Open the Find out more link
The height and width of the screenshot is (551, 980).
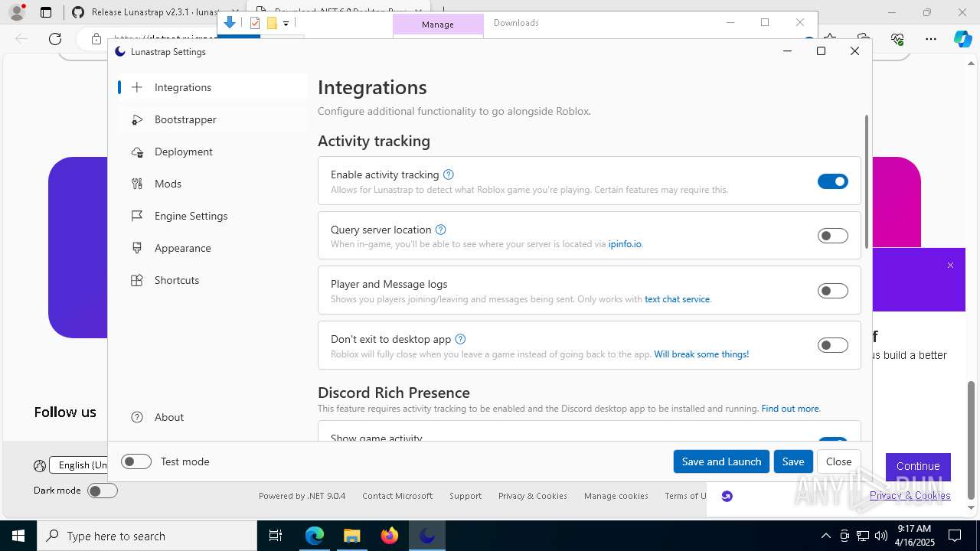coord(790,409)
